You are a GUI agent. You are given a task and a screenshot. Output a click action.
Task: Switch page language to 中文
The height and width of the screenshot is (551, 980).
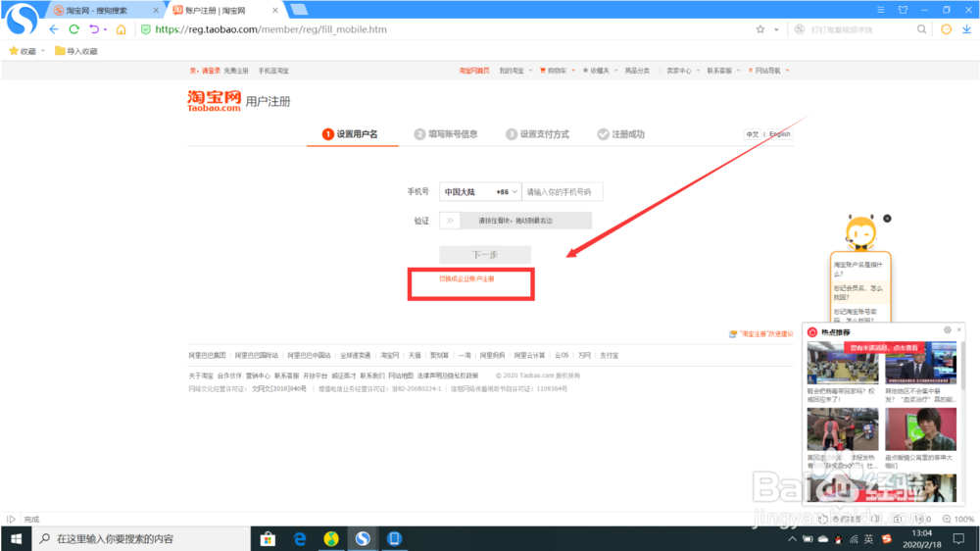click(x=753, y=134)
